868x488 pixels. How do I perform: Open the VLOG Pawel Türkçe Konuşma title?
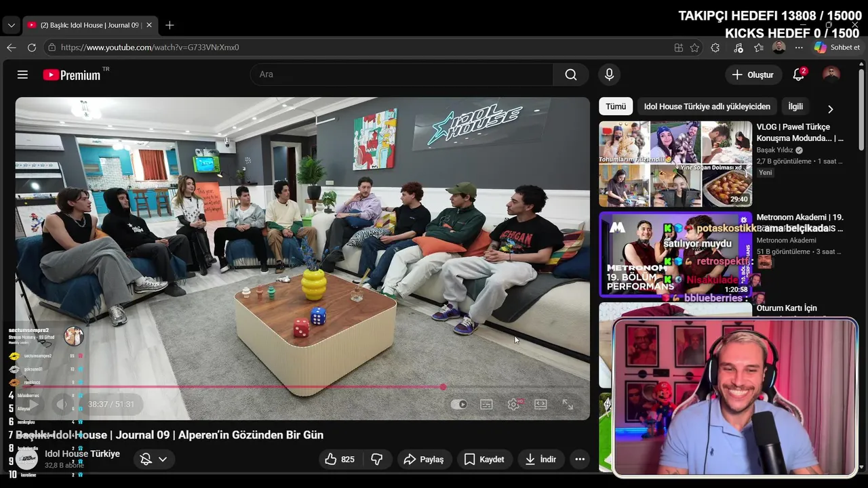(800, 132)
